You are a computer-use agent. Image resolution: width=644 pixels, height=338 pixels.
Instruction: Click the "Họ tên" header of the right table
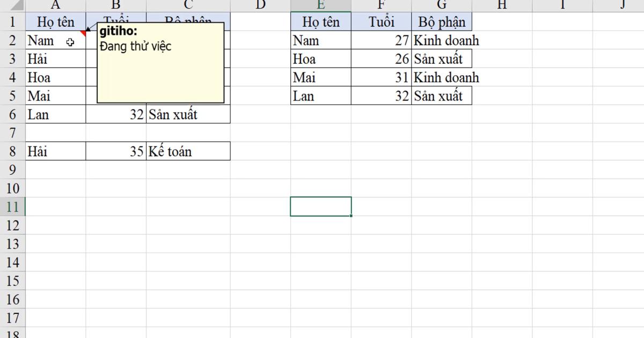click(320, 22)
